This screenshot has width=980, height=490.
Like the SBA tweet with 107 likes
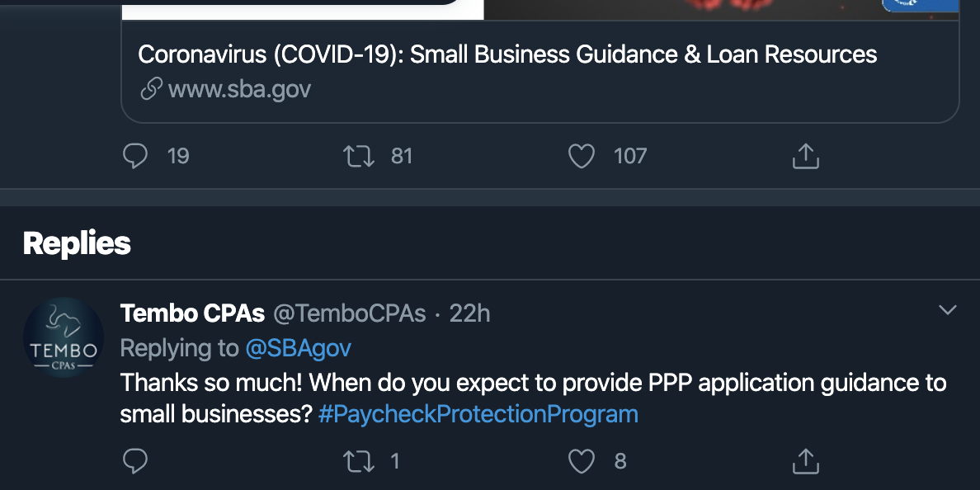(x=582, y=156)
